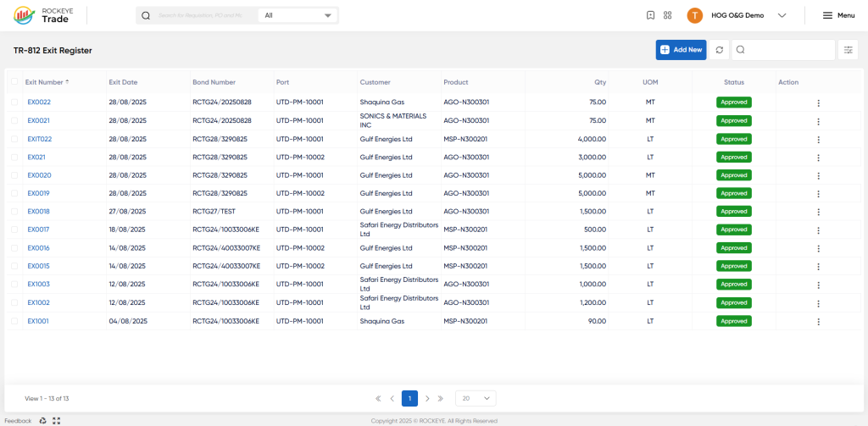Click the list search input field
Viewport: 868px width, 426px height.
pos(783,50)
